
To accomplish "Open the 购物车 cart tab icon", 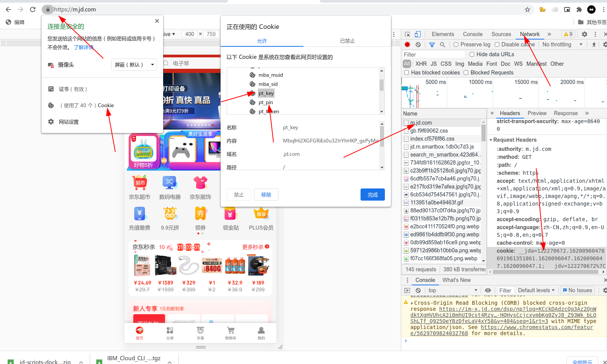I will click(231, 332).
